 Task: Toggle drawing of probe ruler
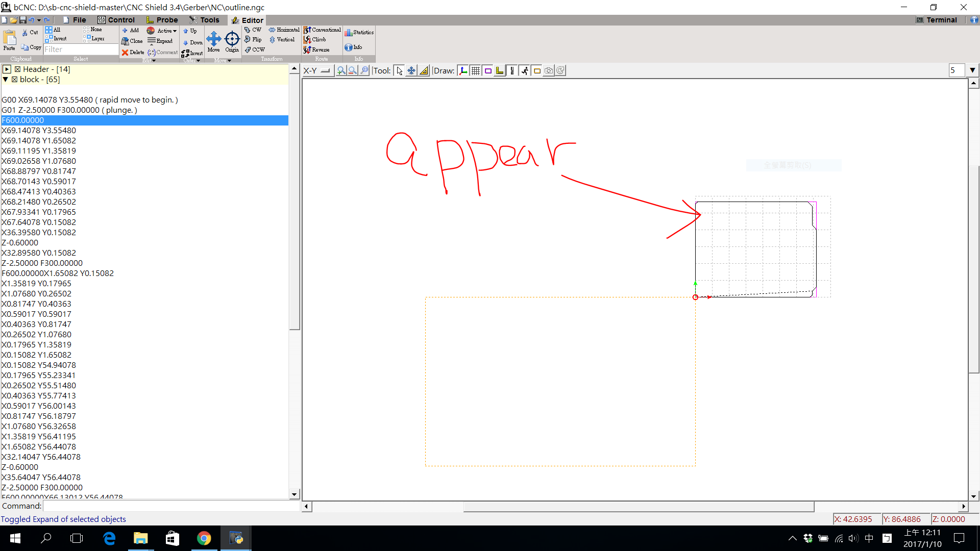pyautogui.click(x=500, y=71)
